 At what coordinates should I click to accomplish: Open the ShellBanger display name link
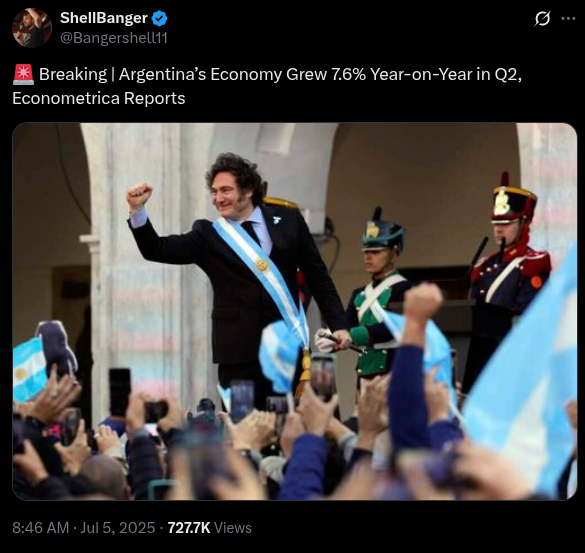(104, 18)
